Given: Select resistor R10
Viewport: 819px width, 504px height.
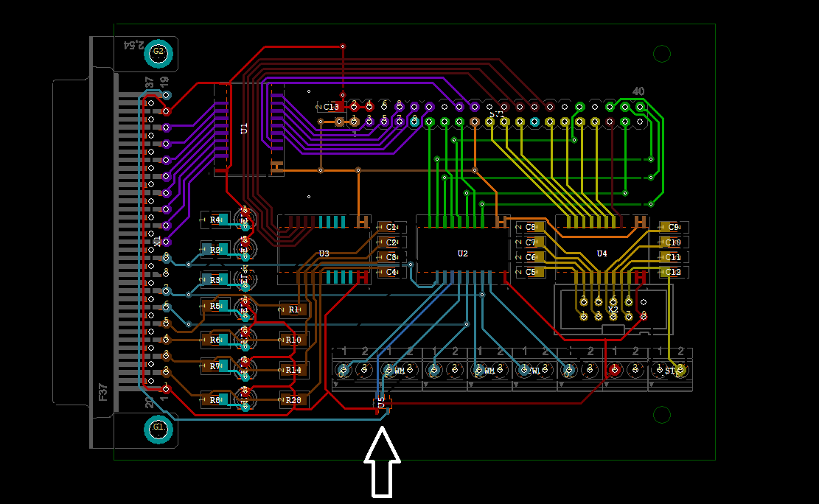Looking at the screenshot, I should (294, 340).
